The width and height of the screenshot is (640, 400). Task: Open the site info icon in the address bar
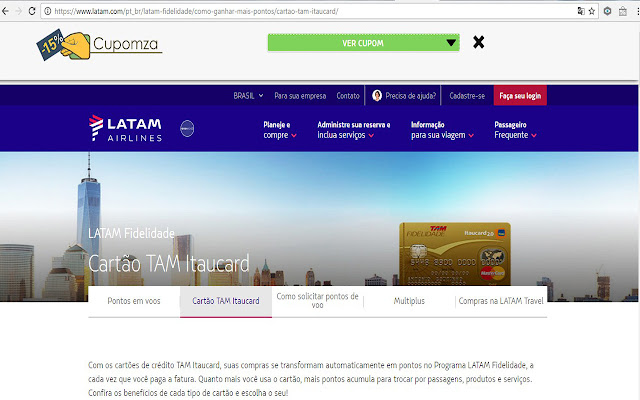(x=48, y=11)
